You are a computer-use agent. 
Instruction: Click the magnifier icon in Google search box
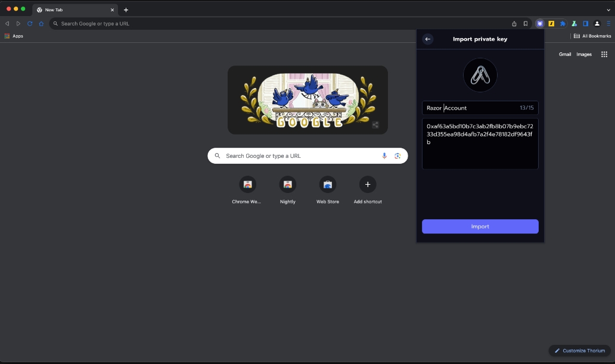(x=218, y=155)
